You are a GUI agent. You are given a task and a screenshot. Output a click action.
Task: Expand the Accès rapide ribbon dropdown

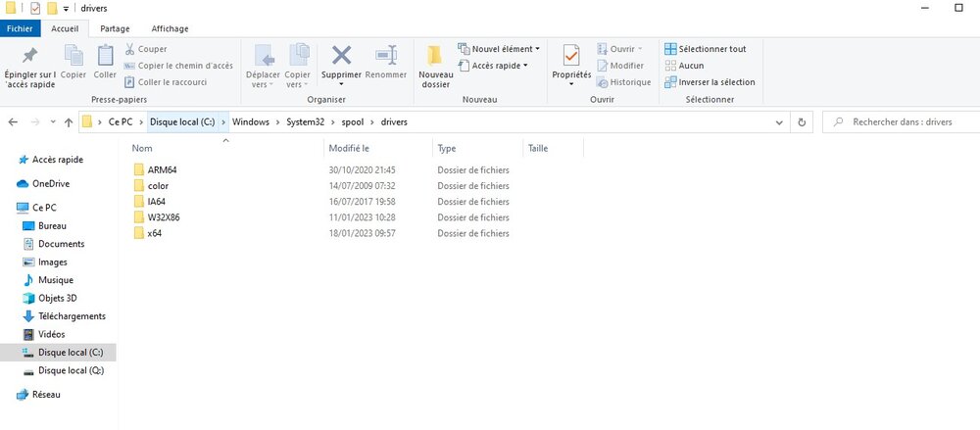click(499, 66)
